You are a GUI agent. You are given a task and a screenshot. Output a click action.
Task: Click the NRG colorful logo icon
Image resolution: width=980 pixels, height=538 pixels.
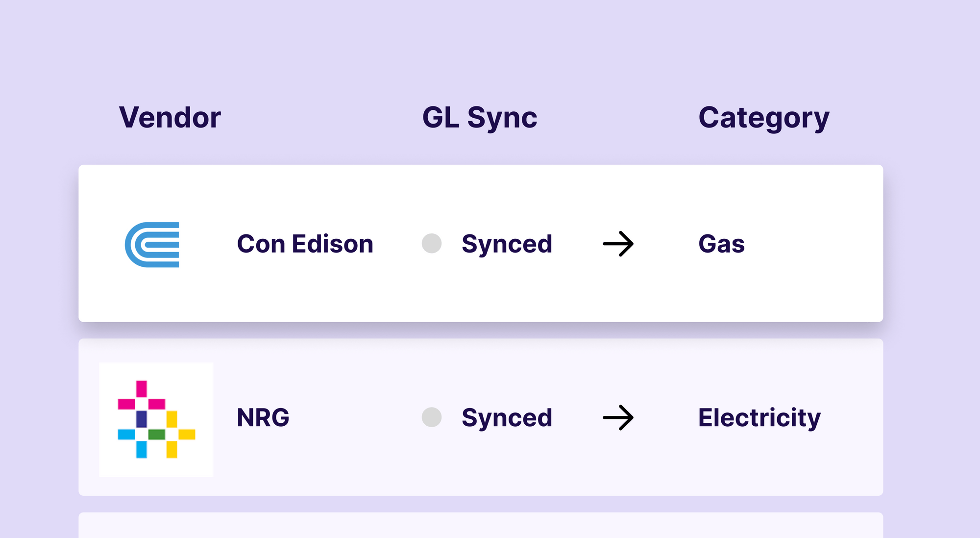(156, 419)
